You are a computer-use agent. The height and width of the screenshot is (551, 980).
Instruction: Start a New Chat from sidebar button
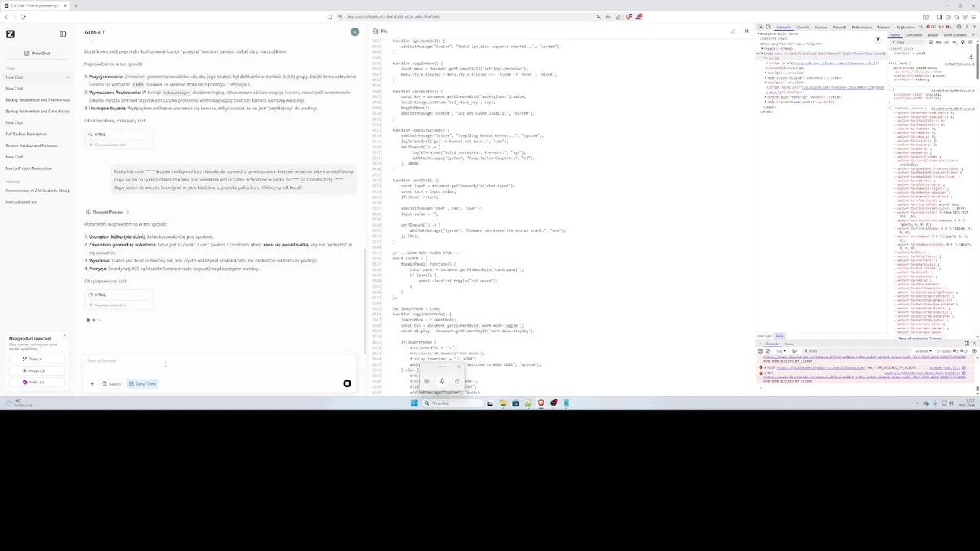(x=37, y=53)
